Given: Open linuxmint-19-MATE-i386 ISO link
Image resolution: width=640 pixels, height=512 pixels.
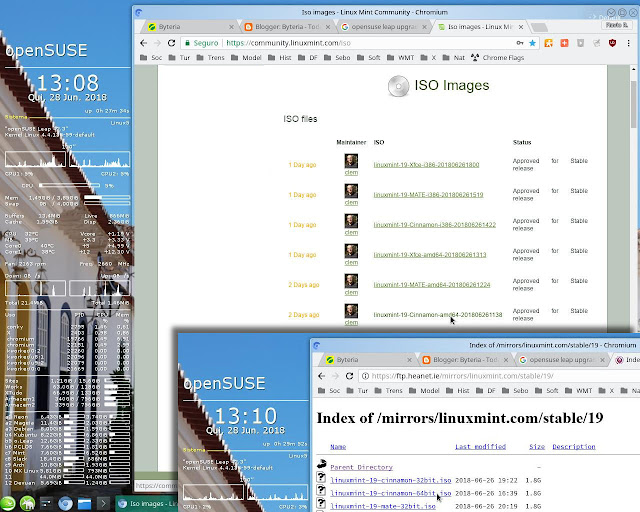Looking at the screenshot, I should click(x=428, y=195).
